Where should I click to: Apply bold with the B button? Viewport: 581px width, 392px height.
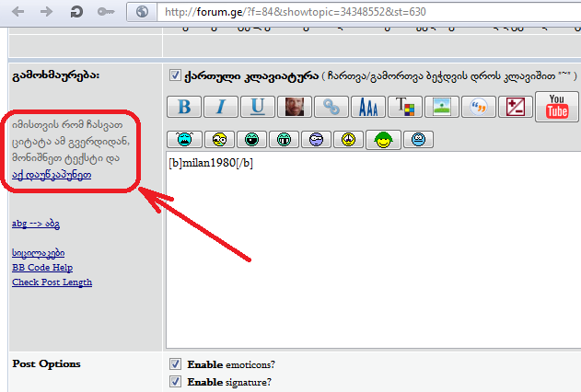pyautogui.click(x=184, y=107)
